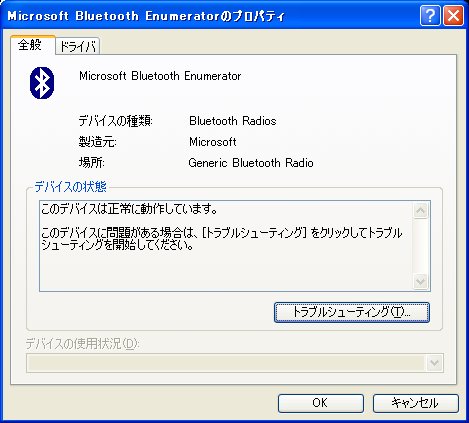469x423 pixels.
Task: Click the device status scrollbar up arrow
Action: point(420,210)
